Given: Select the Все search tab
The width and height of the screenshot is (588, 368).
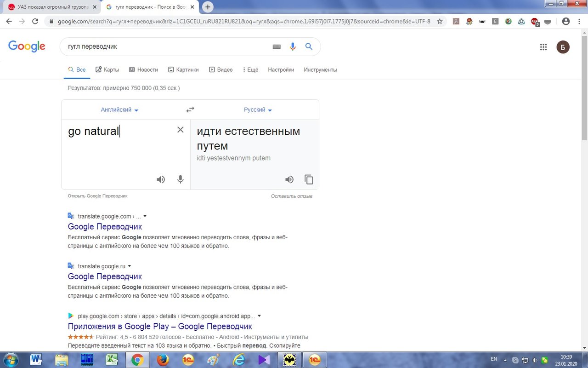Looking at the screenshot, I should 77,70.
